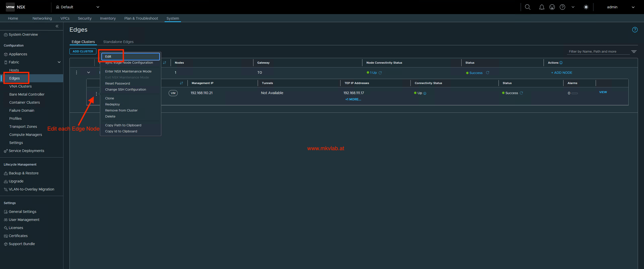
Task: Click the Filter by Name field
Action: [x=598, y=52]
